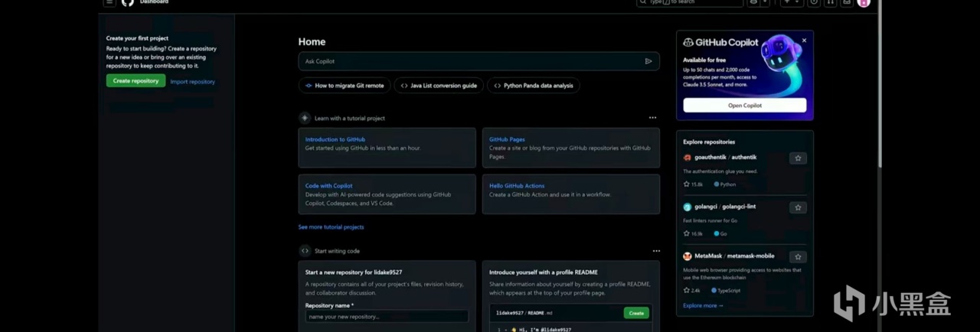Open the hamburger navigation menu

pyautogui.click(x=109, y=2)
